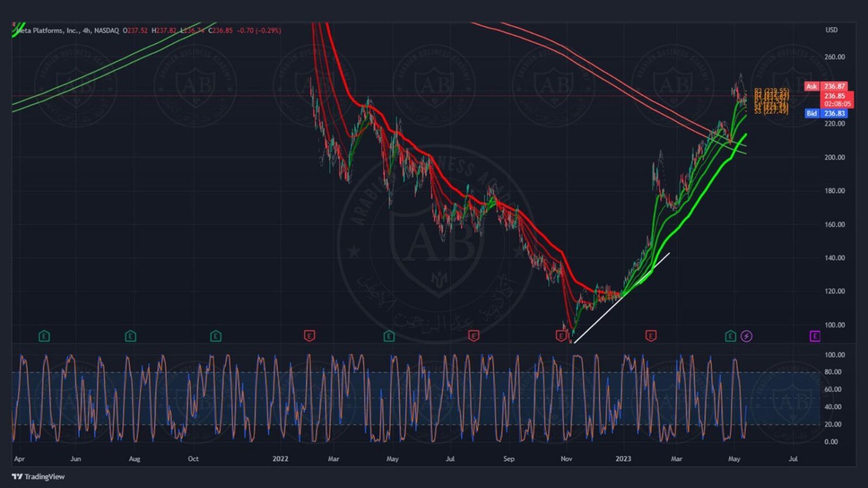Click the TradingView logo
The width and height of the screenshot is (868, 488).
point(38,476)
